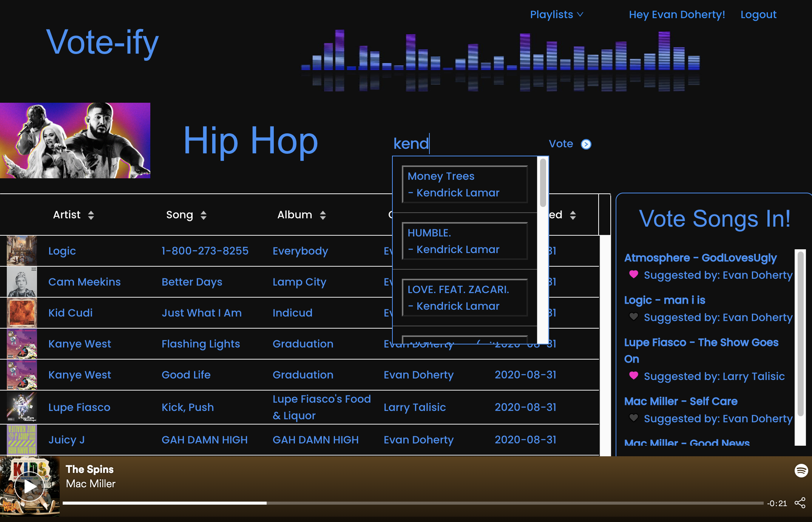Click the share icon in the player bar
The image size is (812, 522).
800,503
